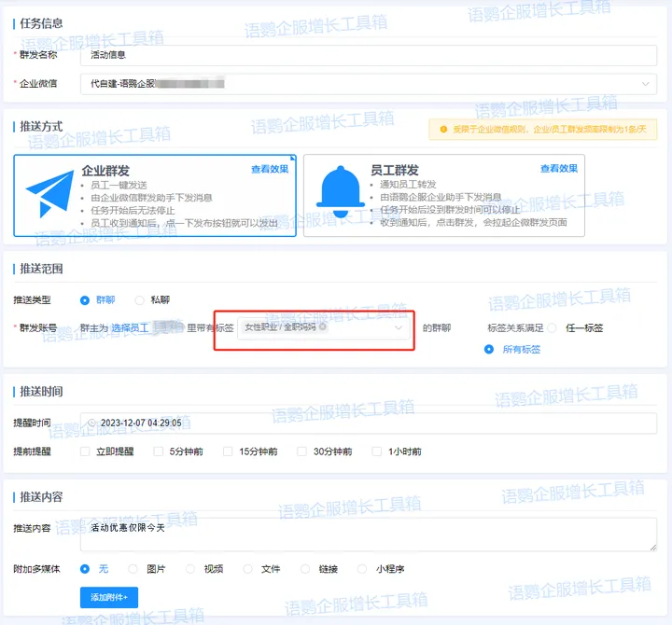Click 查看效果 link in 企业群发 card
This screenshot has height=625, width=672.
point(270,169)
